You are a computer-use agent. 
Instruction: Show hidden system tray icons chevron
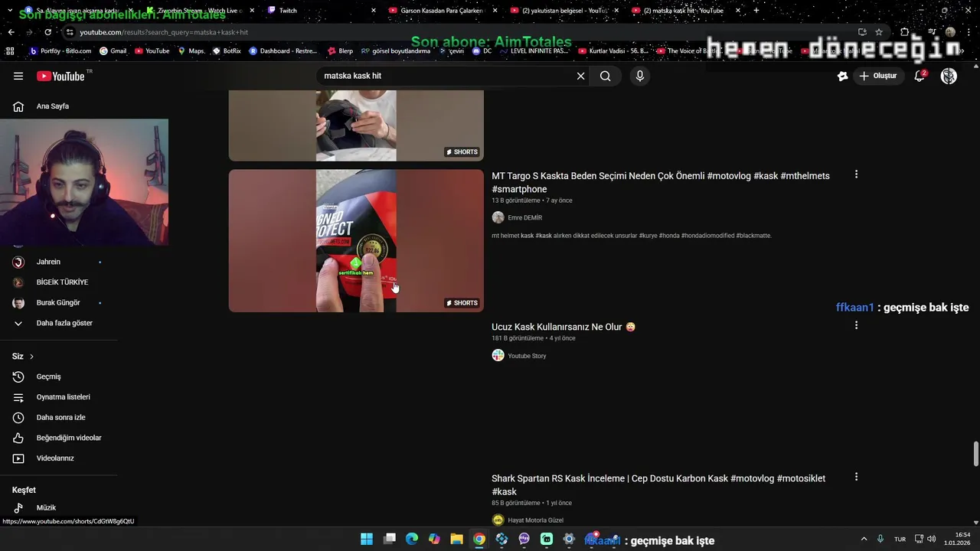pos(864,540)
